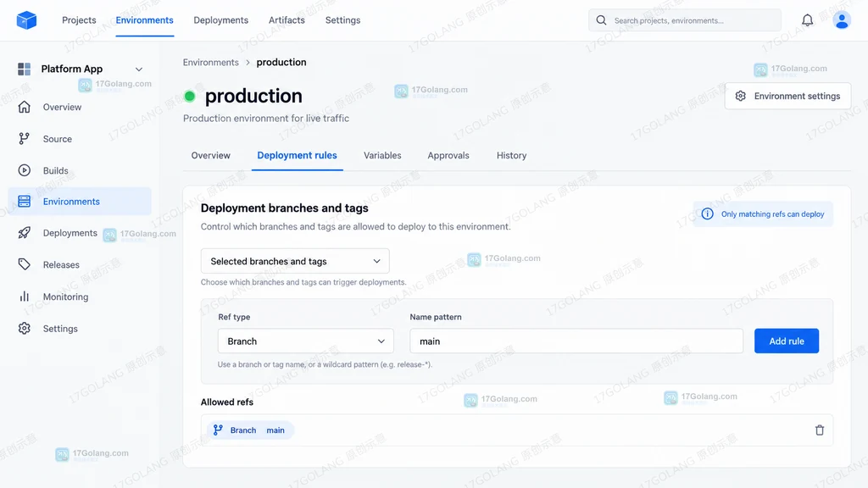Switch to the Approvals tab
868x488 pixels.
448,156
